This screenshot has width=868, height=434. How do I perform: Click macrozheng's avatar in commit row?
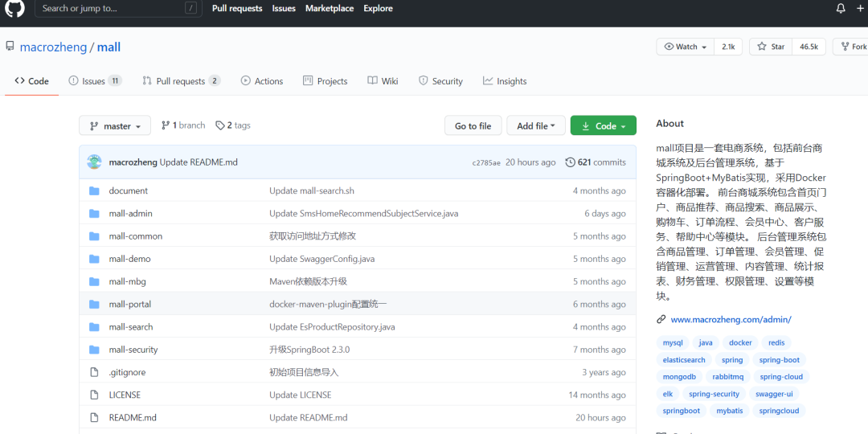[x=94, y=162]
